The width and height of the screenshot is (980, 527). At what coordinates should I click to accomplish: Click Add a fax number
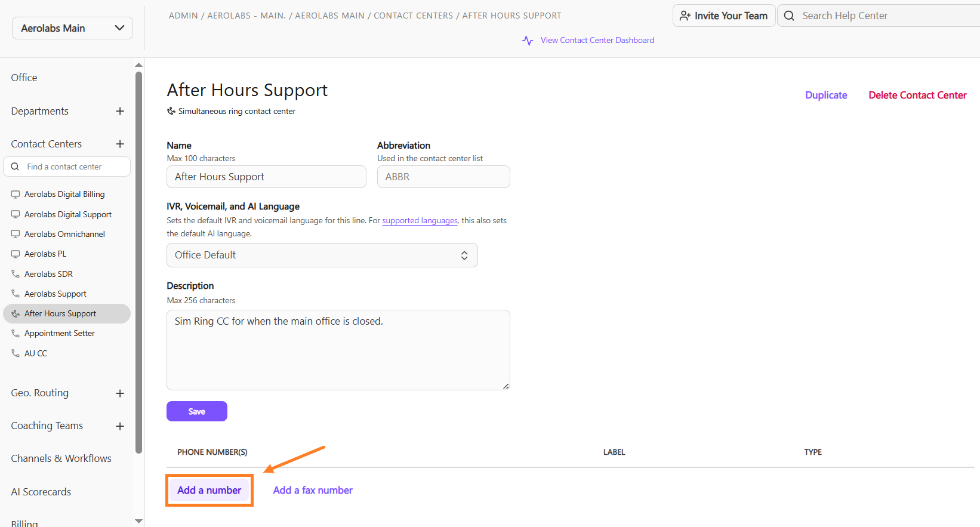tap(313, 490)
